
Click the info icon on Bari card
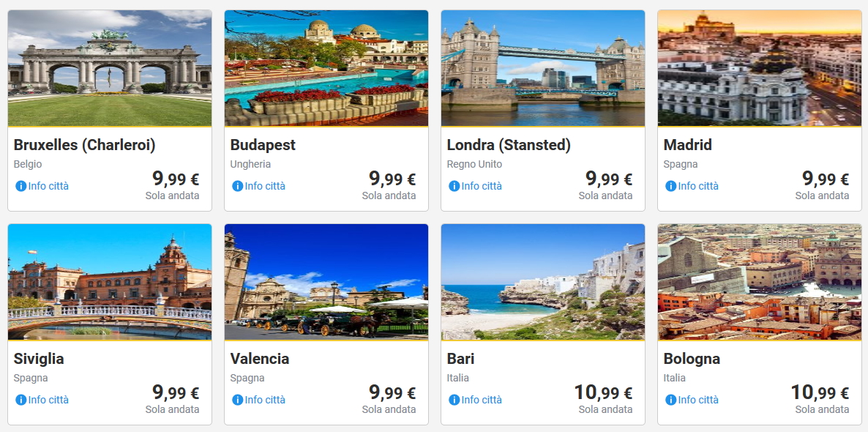(x=454, y=400)
